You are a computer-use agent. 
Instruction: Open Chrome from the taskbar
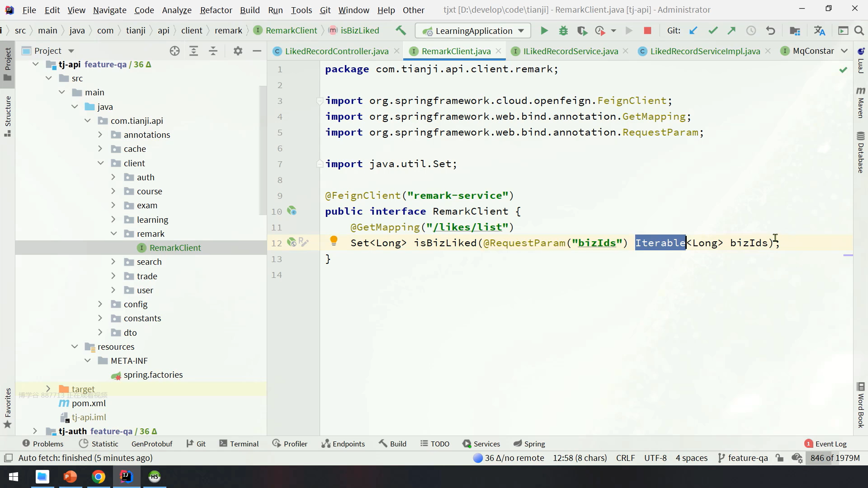click(x=99, y=477)
